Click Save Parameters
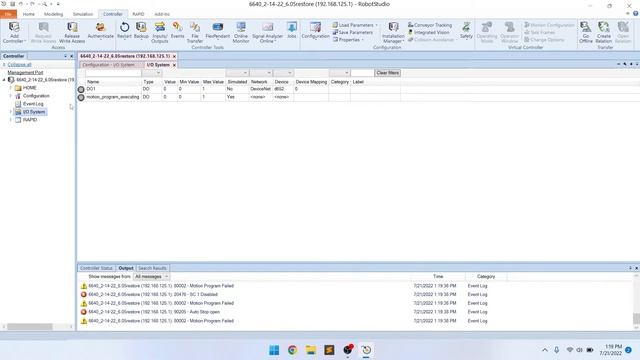 tap(353, 32)
